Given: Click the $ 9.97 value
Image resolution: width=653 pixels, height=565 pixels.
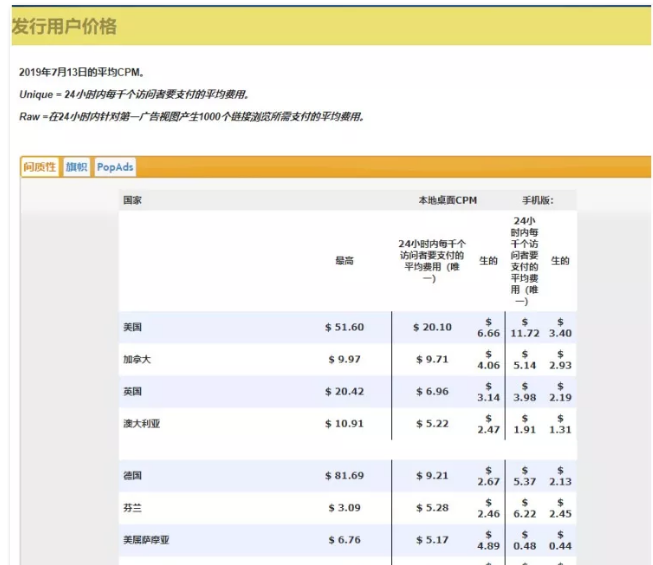Looking at the screenshot, I should pyautogui.click(x=344, y=359).
